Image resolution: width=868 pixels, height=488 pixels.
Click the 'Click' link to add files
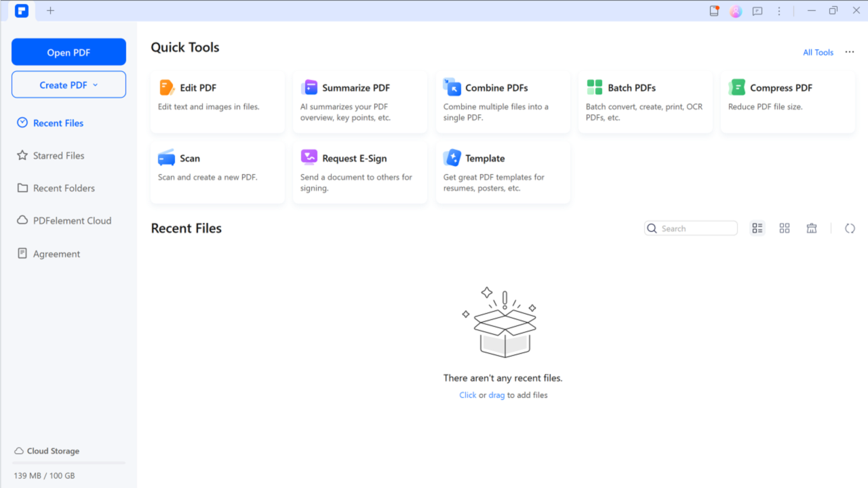467,395
